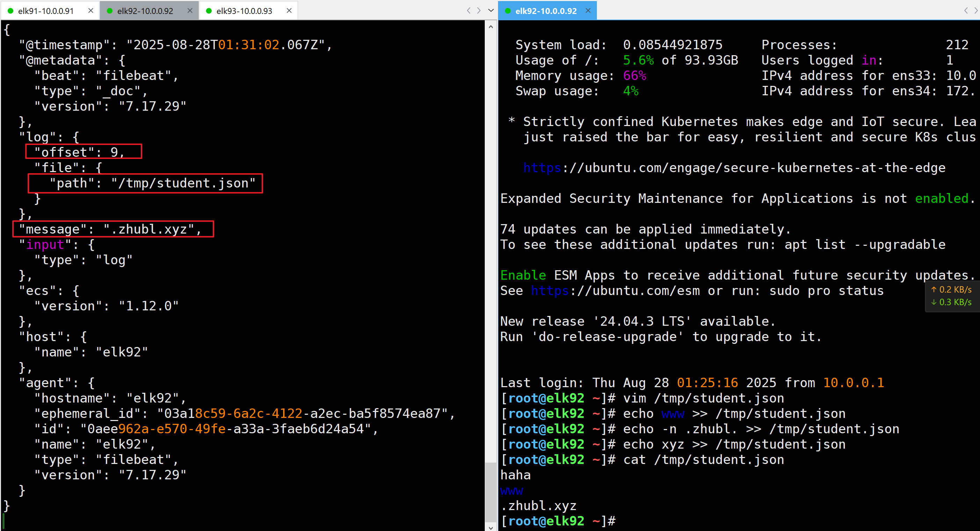The width and height of the screenshot is (980, 531).
Task: Close the left-pane elk92-10.0.0.92 tab
Action: [x=190, y=11]
